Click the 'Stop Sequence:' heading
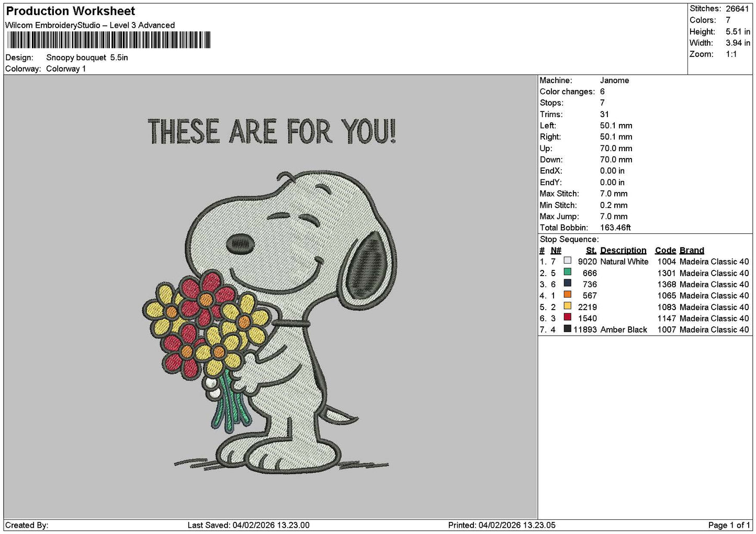Viewport: 756px width, 534px height. [569, 240]
